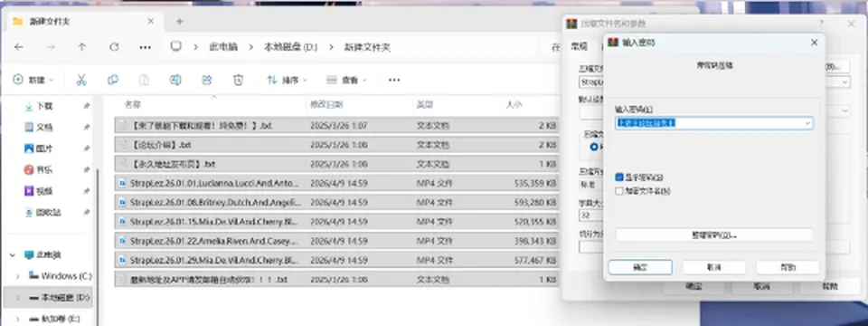Sort by the 修改日期 column header
The height and width of the screenshot is (326, 868).
tap(326, 103)
